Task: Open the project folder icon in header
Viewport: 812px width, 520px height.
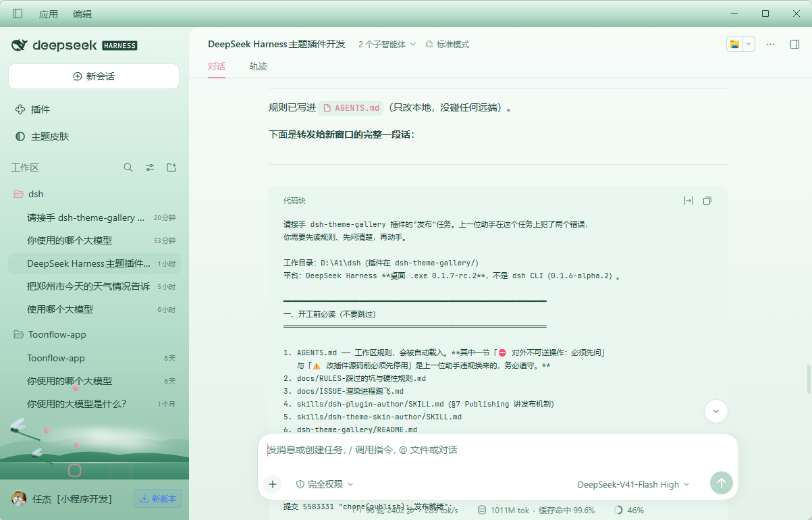Action: [x=734, y=44]
